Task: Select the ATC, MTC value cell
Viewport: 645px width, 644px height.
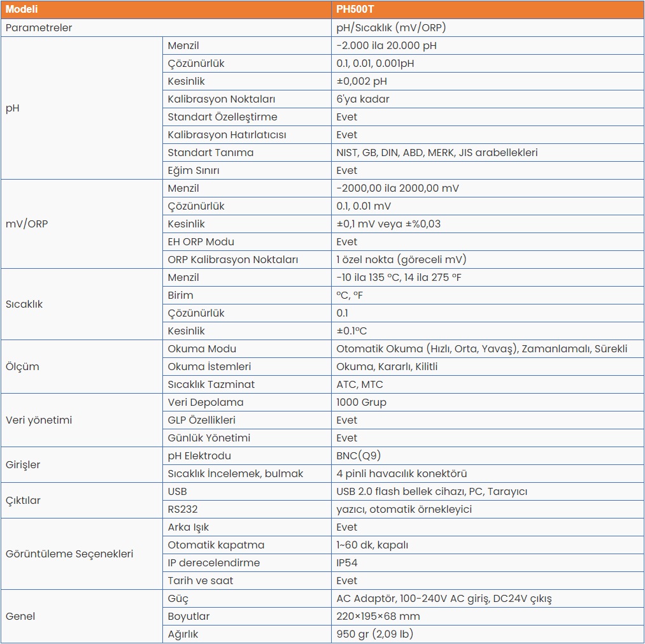Action: (x=488, y=384)
